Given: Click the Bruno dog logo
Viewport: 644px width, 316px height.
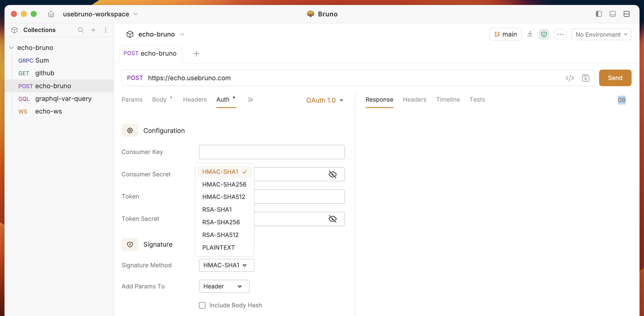Looking at the screenshot, I should coord(310,14).
